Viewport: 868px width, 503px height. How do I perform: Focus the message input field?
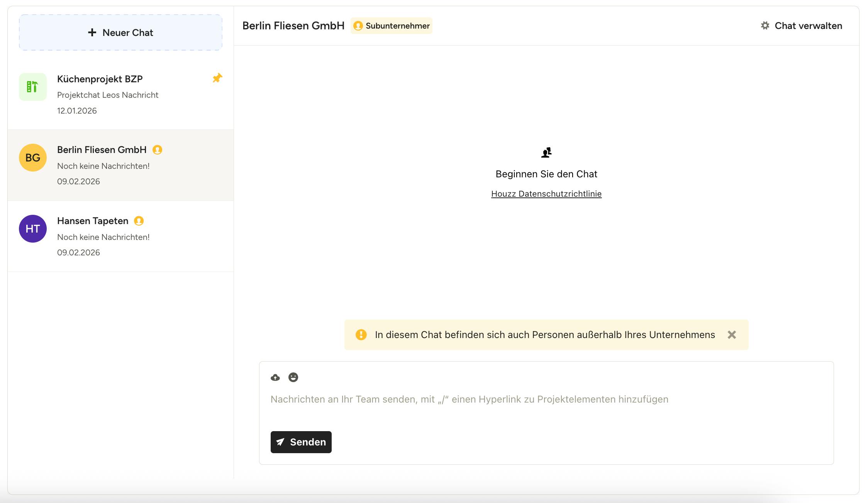[x=546, y=399]
